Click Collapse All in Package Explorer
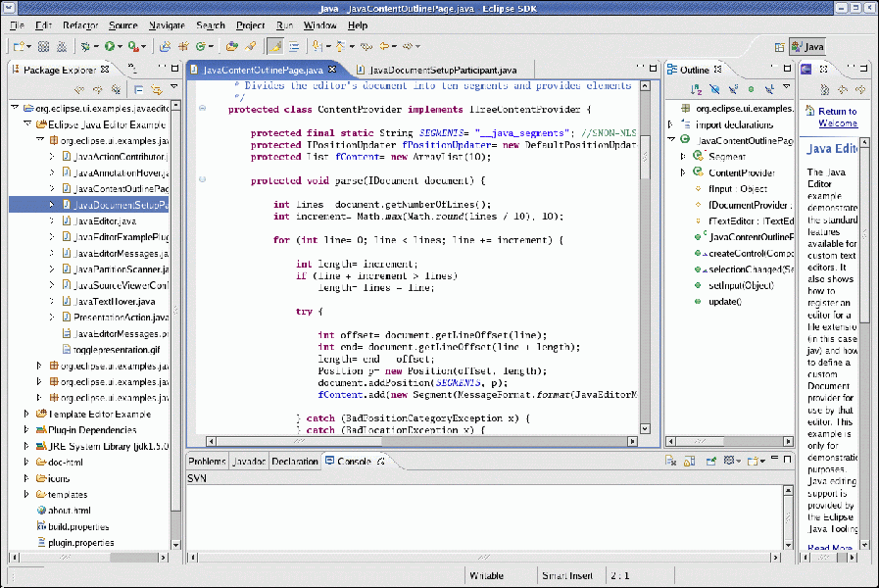 138,89
